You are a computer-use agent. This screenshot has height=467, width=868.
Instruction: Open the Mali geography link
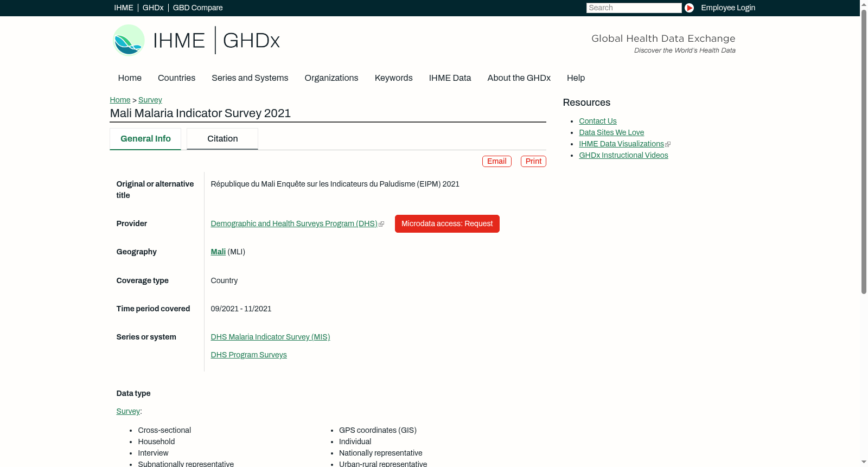[218, 252]
